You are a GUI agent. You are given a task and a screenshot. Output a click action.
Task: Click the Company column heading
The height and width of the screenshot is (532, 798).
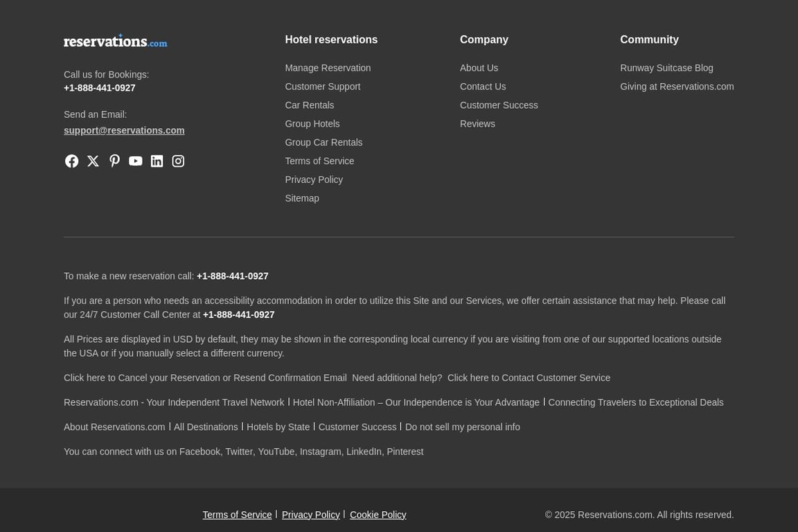(x=484, y=39)
